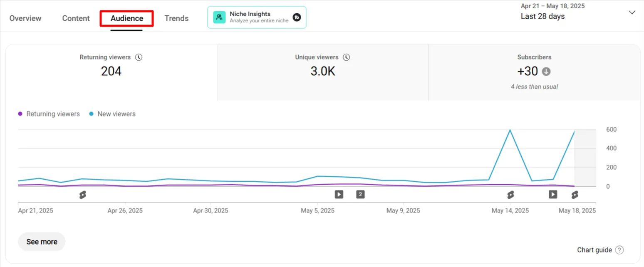644x267 pixels.
Task: Click the Shorts marker under May 14
Action: coord(510,194)
